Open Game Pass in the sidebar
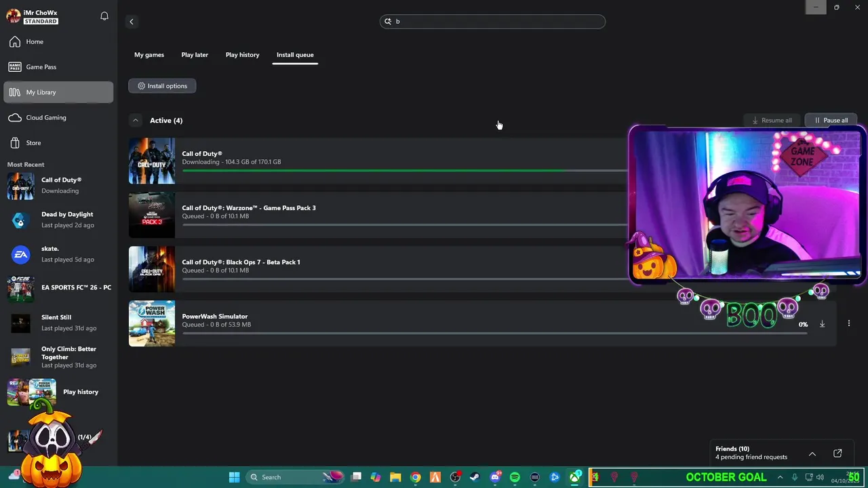 pos(58,67)
